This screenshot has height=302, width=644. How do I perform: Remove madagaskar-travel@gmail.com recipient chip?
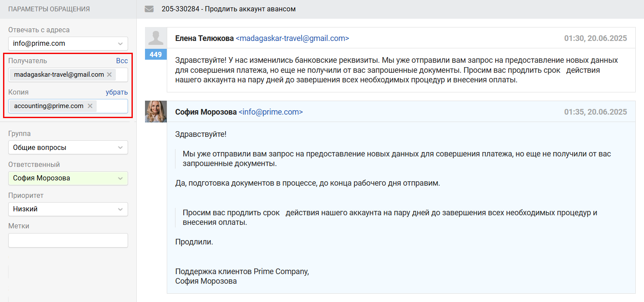tap(109, 75)
